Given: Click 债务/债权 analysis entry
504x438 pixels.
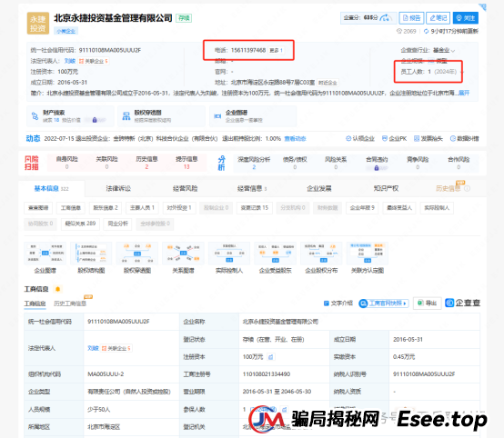Looking at the screenshot, I should (295, 164).
